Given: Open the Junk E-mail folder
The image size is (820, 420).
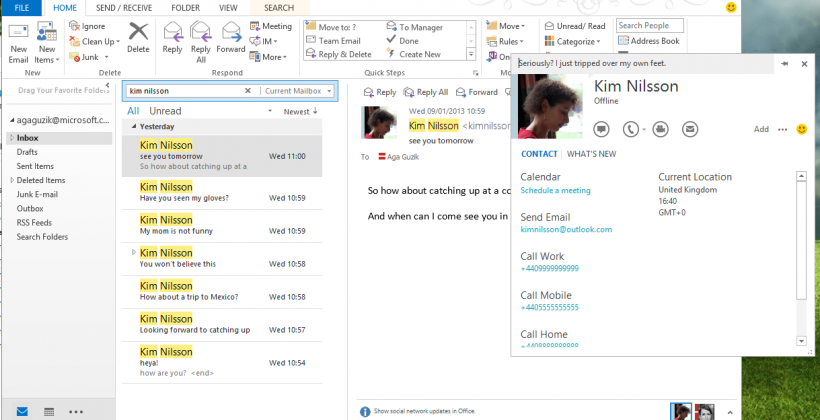Looking at the screenshot, I should coord(37,195).
